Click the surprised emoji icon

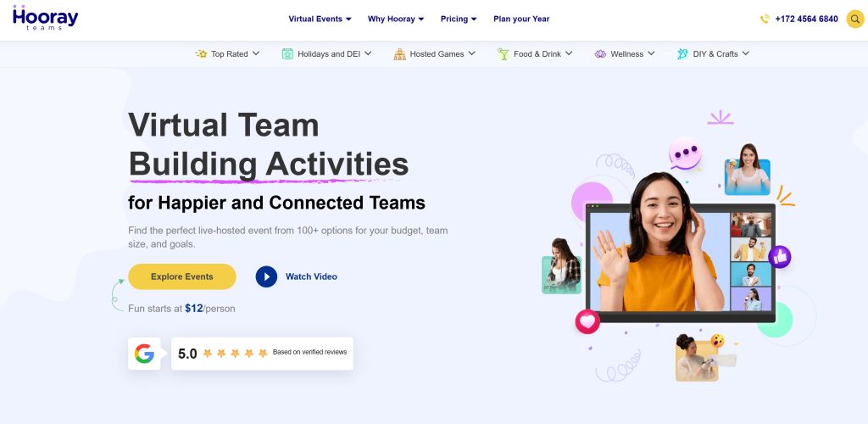(717, 340)
